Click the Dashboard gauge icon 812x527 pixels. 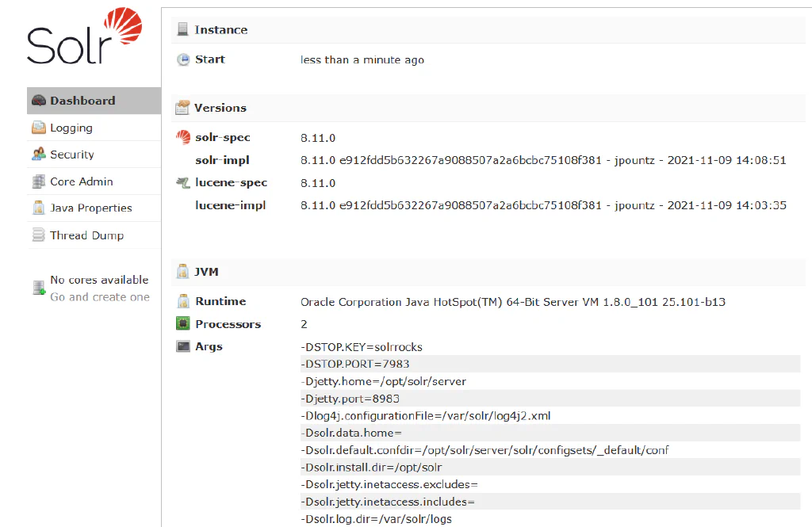(39, 101)
